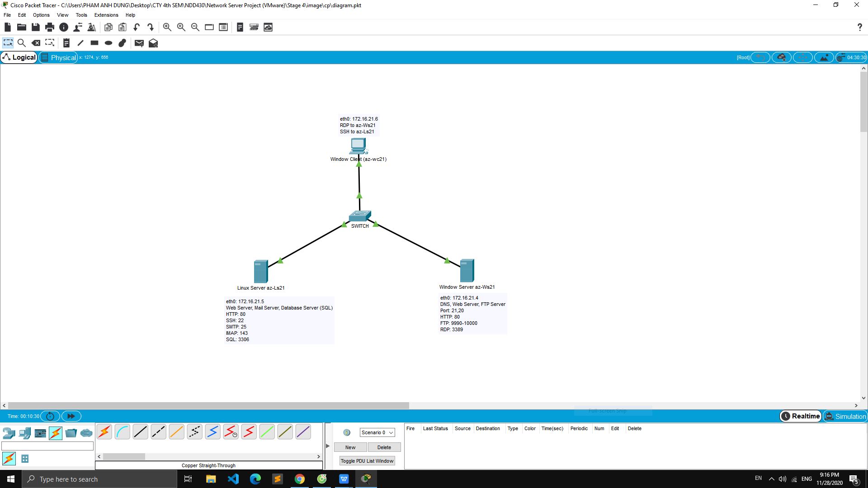868x488 pixels.
Task: Create a new scenario with the New button
Action: [350, 447]
